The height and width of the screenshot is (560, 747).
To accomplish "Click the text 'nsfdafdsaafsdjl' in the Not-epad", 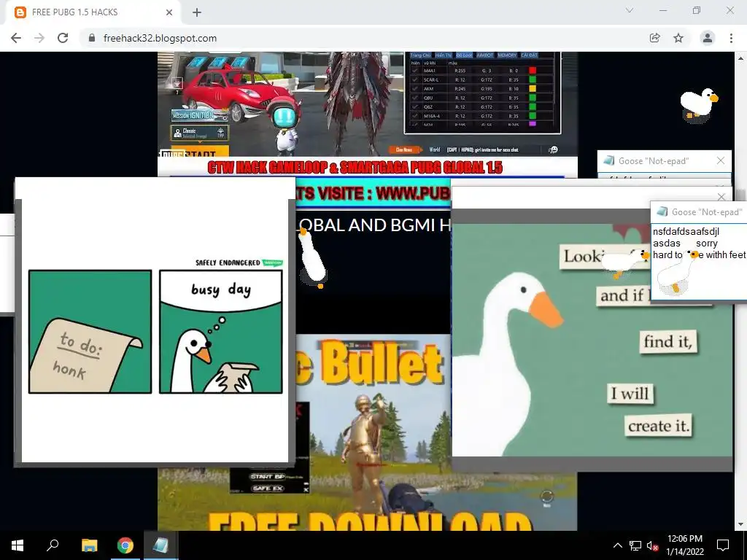I will point(686,232).
